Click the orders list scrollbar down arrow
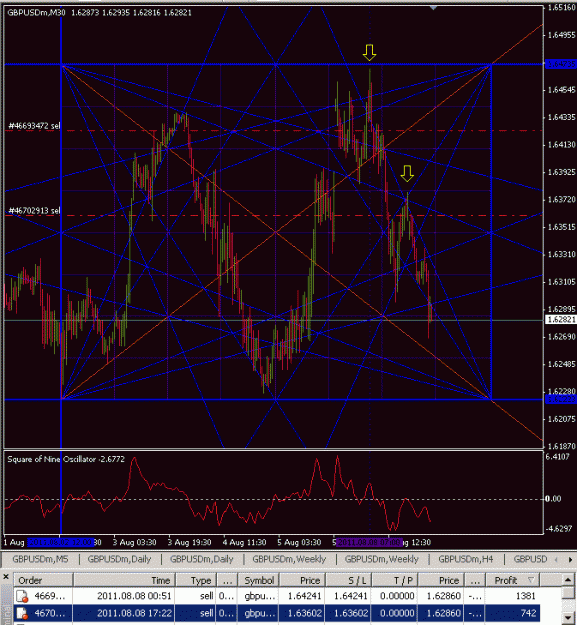The height and width of the screenshot is (625, 577). point(568,617)
